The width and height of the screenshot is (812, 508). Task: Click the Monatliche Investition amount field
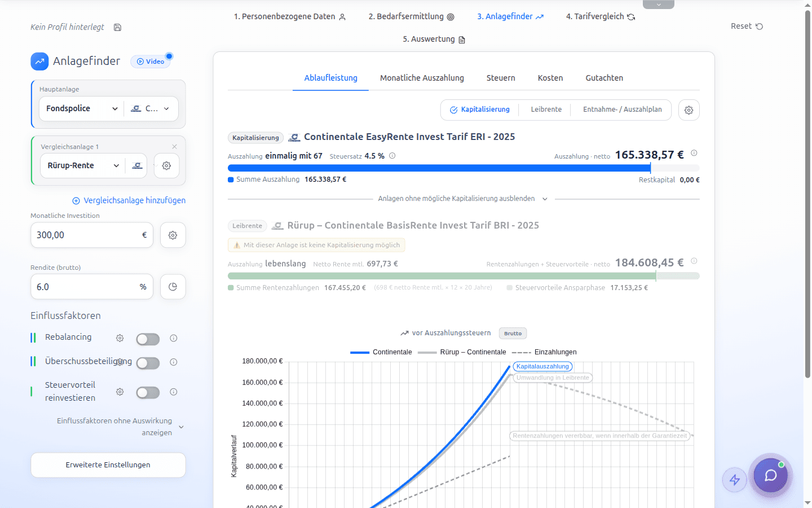(92, 235)
